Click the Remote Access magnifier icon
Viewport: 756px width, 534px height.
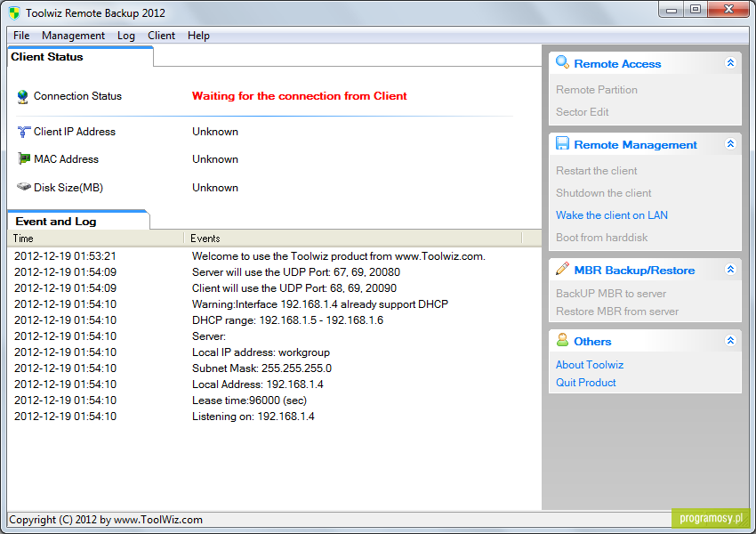click(x=562, y=62)
